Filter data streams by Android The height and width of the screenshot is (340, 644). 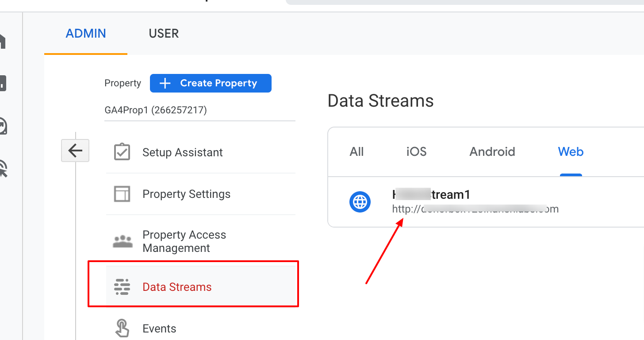492,152
